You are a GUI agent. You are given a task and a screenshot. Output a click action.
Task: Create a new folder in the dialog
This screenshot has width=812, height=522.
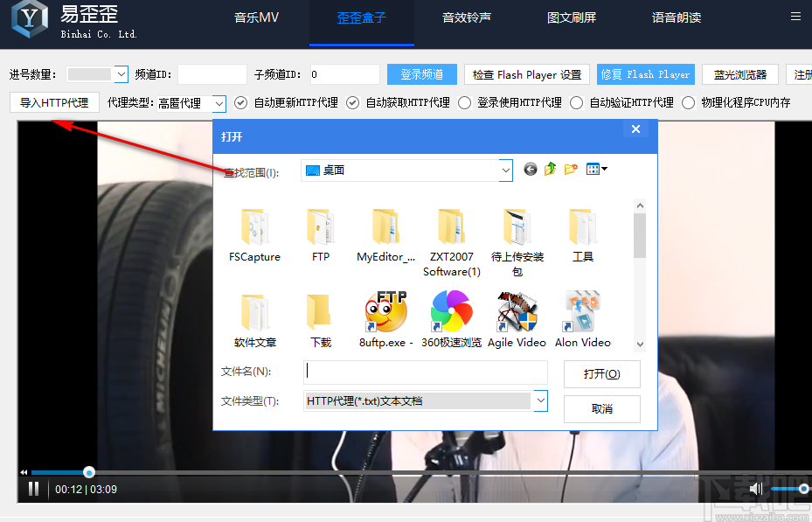571,169
